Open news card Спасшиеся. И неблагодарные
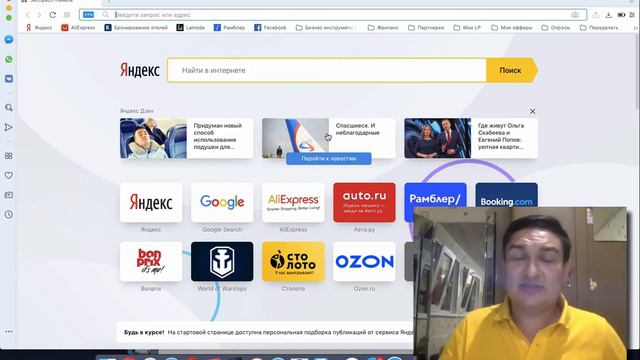 329,136
